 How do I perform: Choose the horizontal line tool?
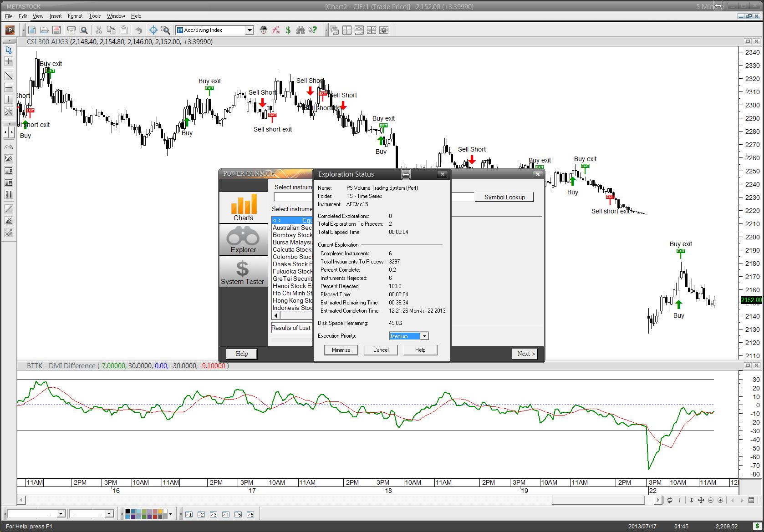tap(9, 87)
